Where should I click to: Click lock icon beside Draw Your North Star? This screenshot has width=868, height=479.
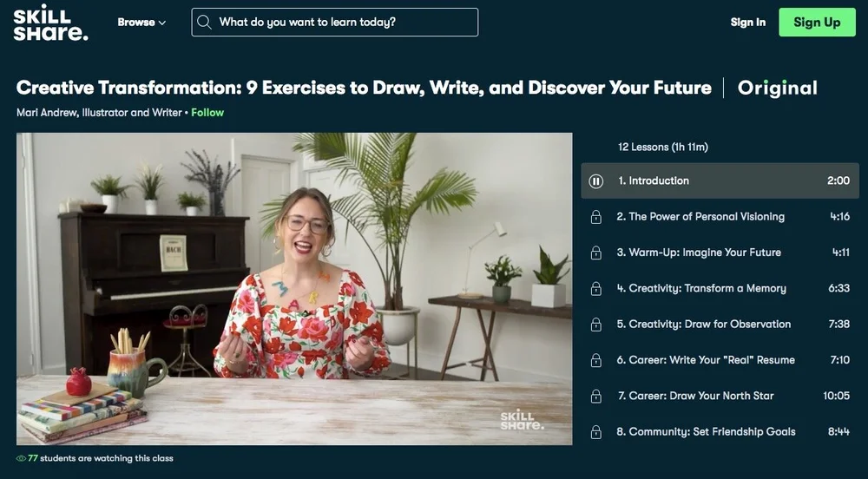[595, 396]
